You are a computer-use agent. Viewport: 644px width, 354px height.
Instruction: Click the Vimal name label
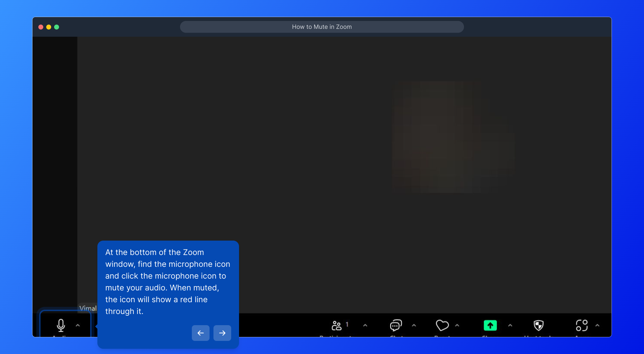tap(88, 308)
